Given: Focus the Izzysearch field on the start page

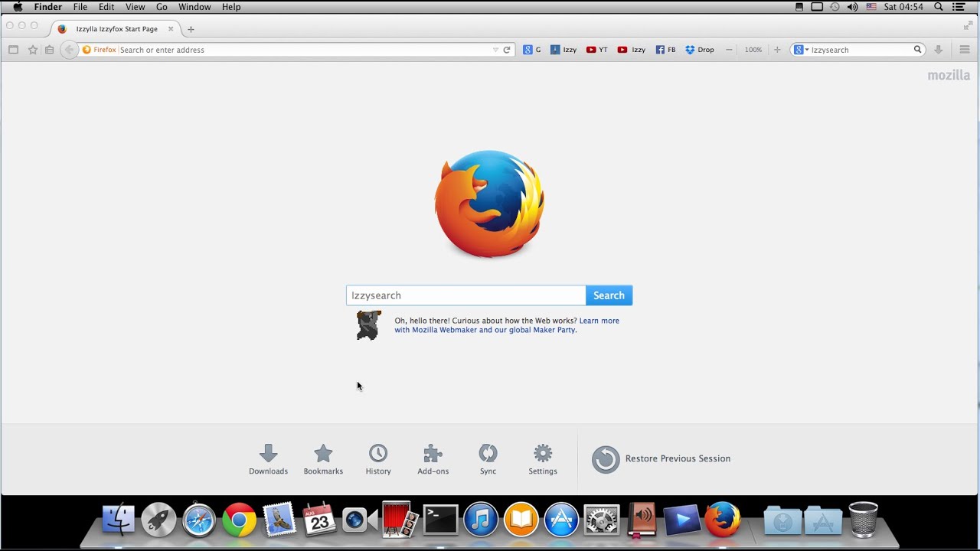Looking at the screenshot, I should (x=465, y=295).
